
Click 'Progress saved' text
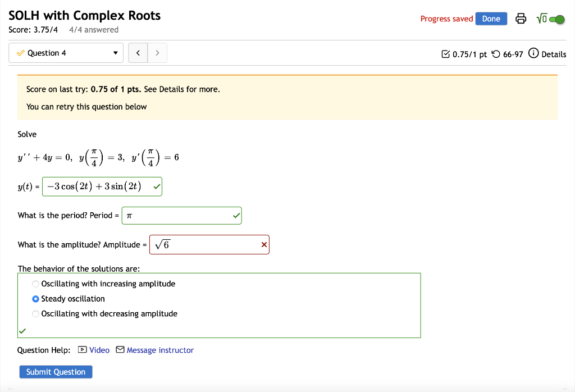pos(446,19)
